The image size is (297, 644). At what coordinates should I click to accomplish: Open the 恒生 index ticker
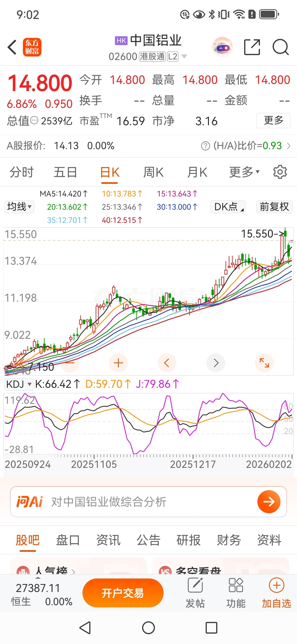click(41, 594)
